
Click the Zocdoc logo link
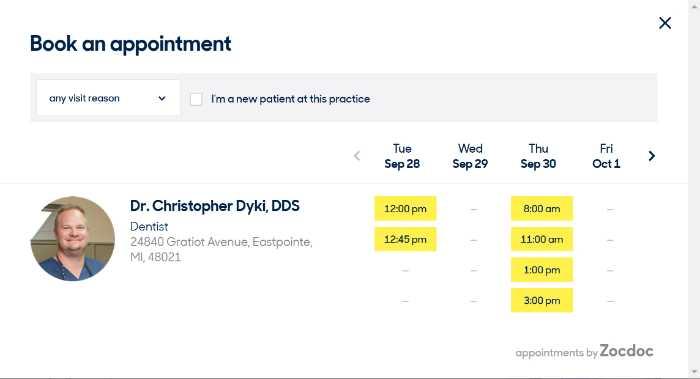point(626,351)
